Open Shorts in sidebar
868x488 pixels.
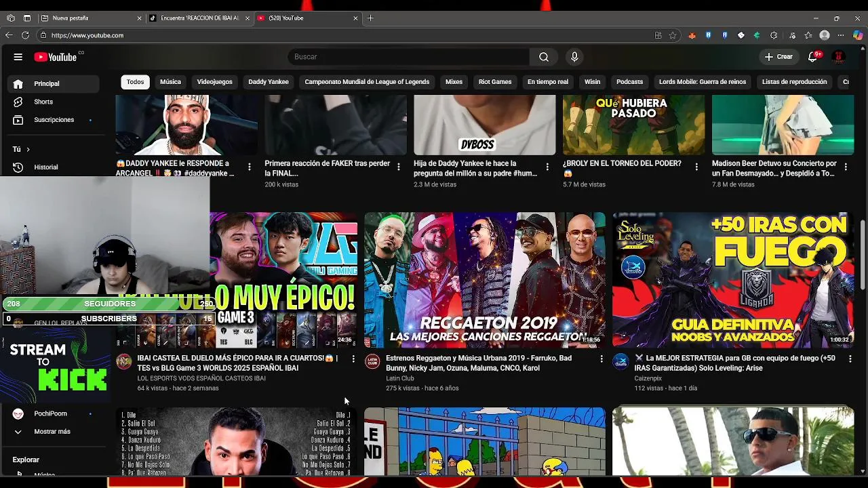54,102
